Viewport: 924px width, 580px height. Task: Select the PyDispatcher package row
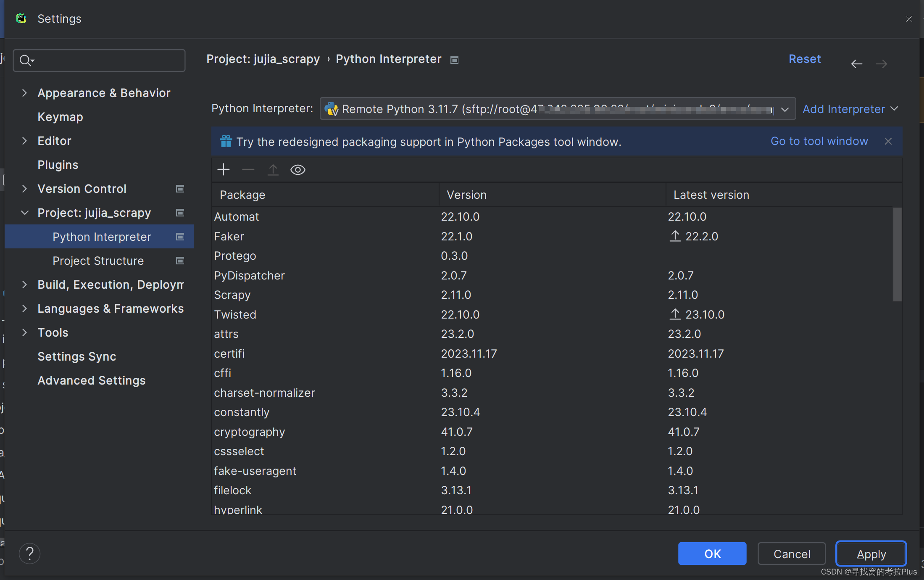[x=552, y=275]
